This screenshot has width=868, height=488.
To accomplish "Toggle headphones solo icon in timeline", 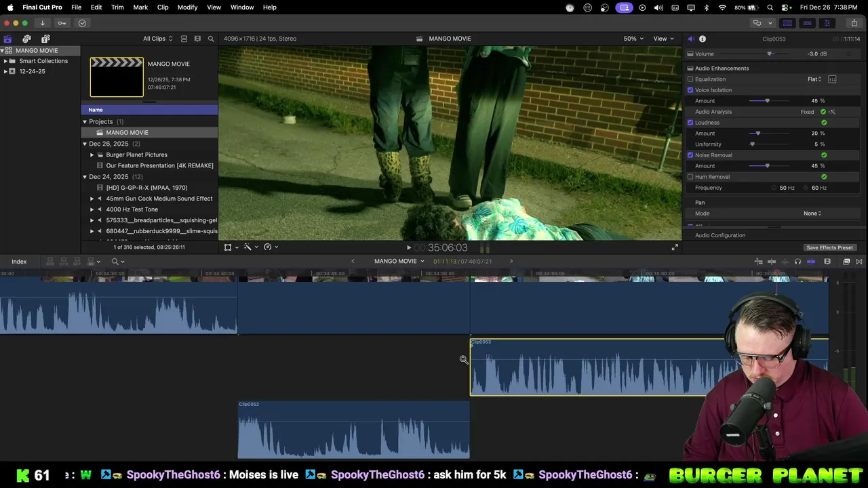I will coord(797,262).
